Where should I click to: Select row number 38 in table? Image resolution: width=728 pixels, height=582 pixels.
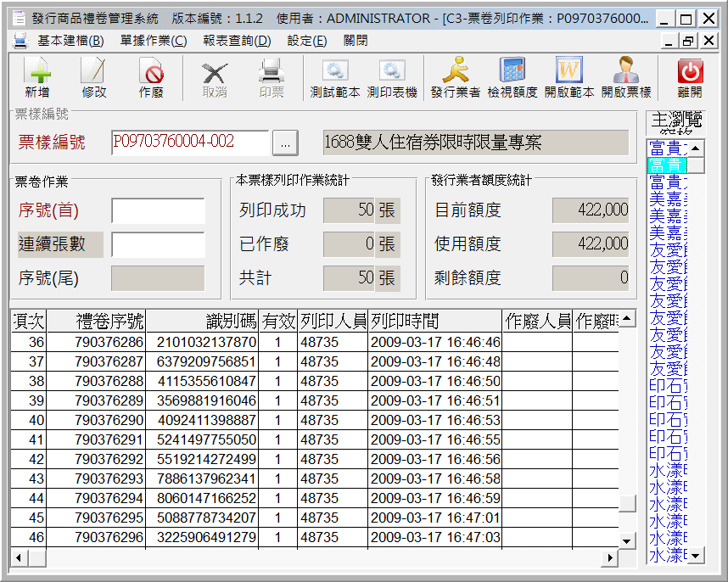pyautogui.click(x=29, y=382)
